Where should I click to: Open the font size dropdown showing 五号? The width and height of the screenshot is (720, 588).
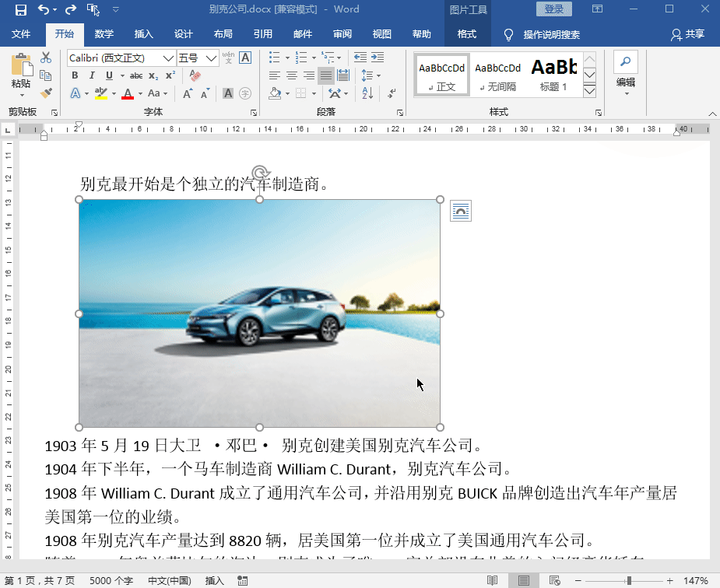(211, 58)
